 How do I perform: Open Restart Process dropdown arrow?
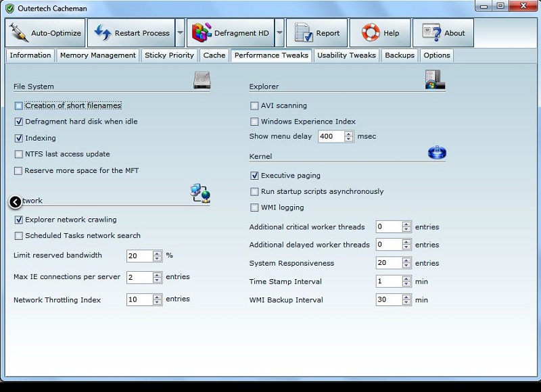(x=180, y=33)
